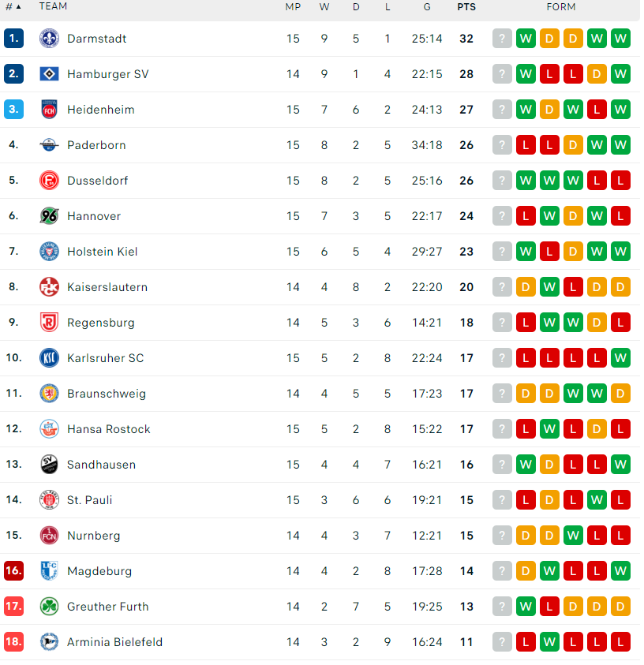Click the Darmstadt club crest

[49, 39]
